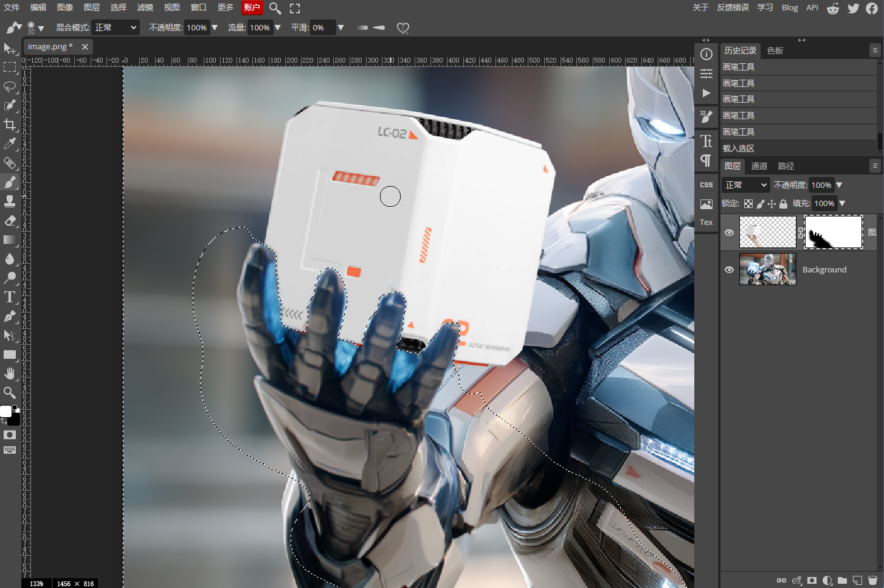The width and height of the screenshot is (884, 588).
Task: Add a new folder in layers panel
Action: 842,581
